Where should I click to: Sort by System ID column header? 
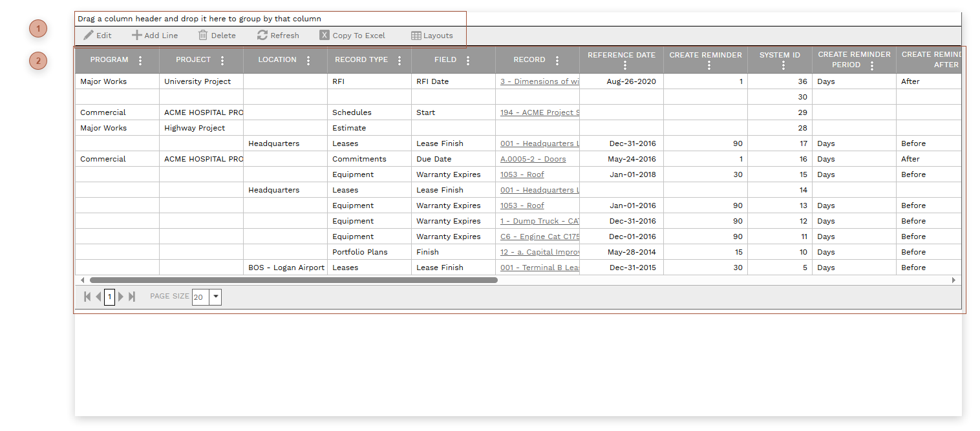pos(779,55)
